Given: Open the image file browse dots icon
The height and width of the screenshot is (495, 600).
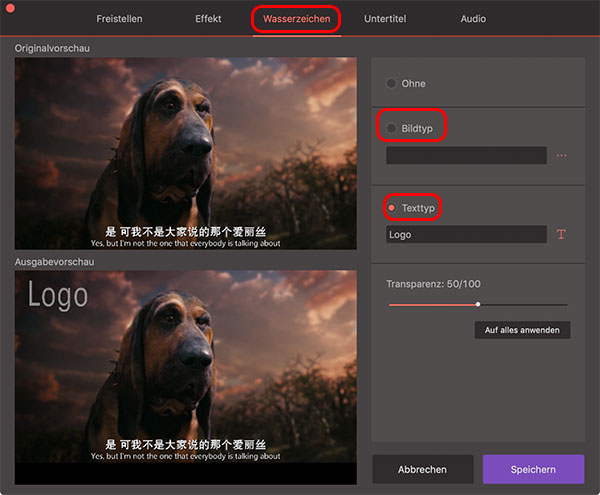Looking at the screenshot, I should 561,156.
